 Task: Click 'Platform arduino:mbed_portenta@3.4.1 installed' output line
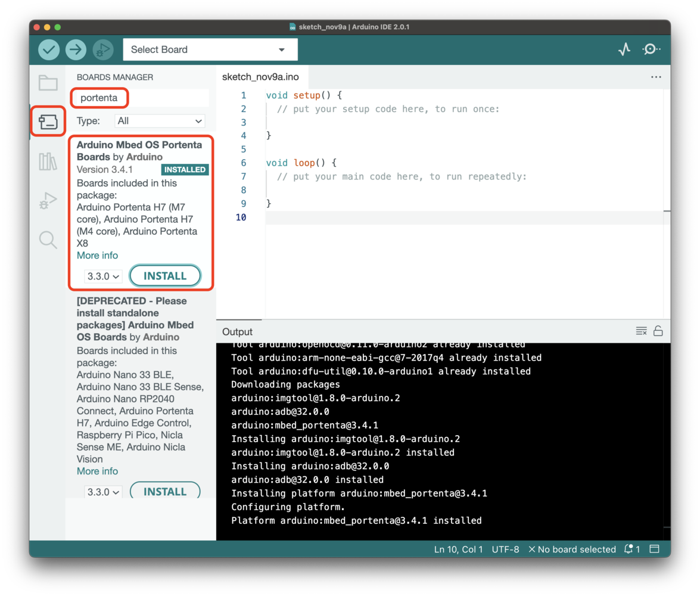tap(356, 520)
